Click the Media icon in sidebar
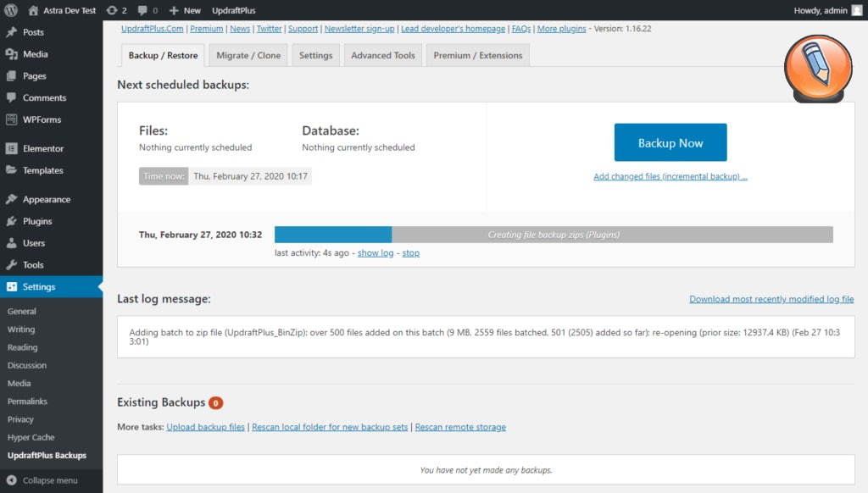868x493 pixels. click(12, 53)
